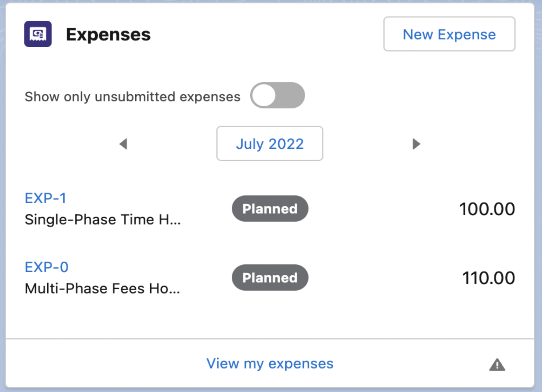Open the July 2022 month selector
The width and height of the screenshot is (542, 392).
270,144
